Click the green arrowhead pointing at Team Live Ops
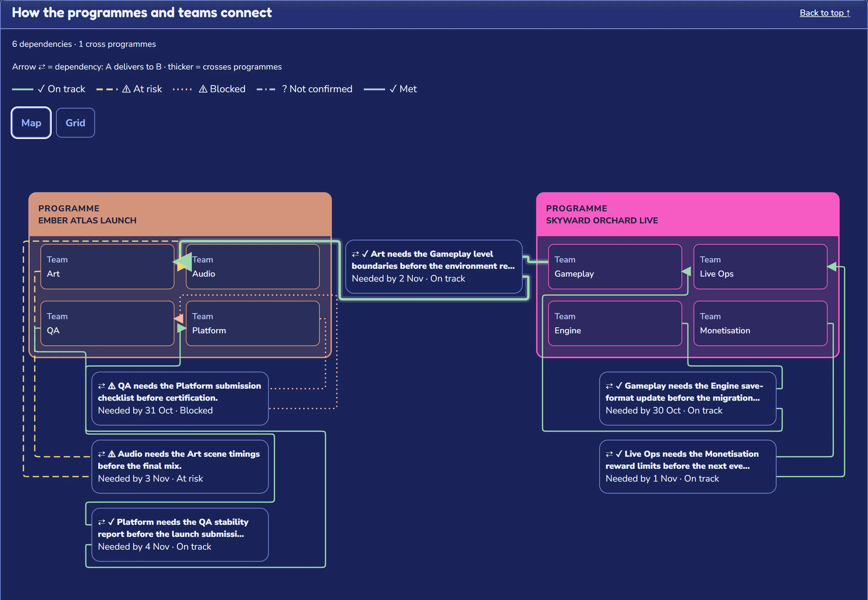The image size is (868, 600). click(x=832, y=267)
